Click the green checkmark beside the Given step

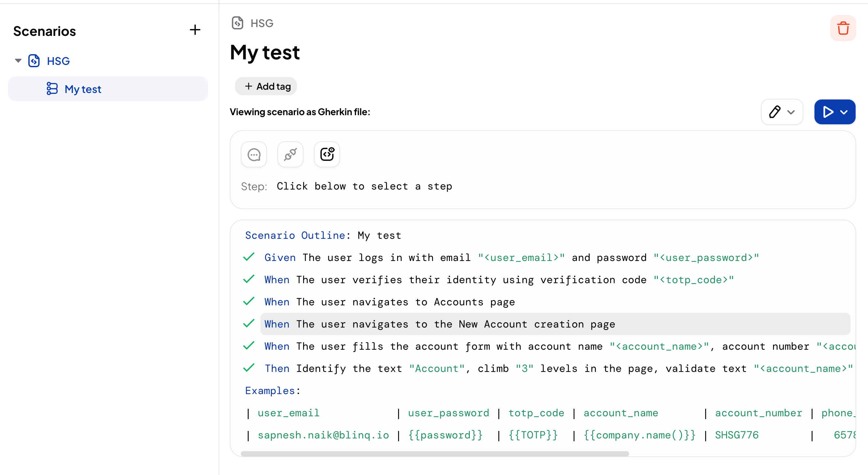coord(249,257)
